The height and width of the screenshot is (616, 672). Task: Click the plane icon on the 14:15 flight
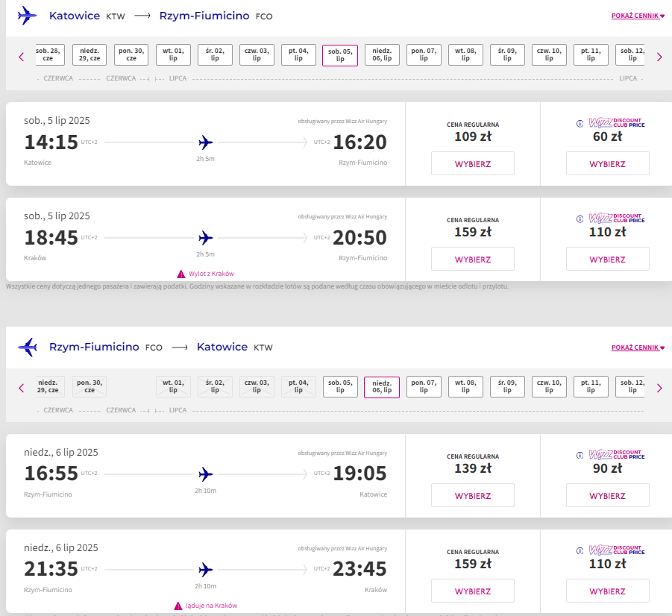click(206, 142)
